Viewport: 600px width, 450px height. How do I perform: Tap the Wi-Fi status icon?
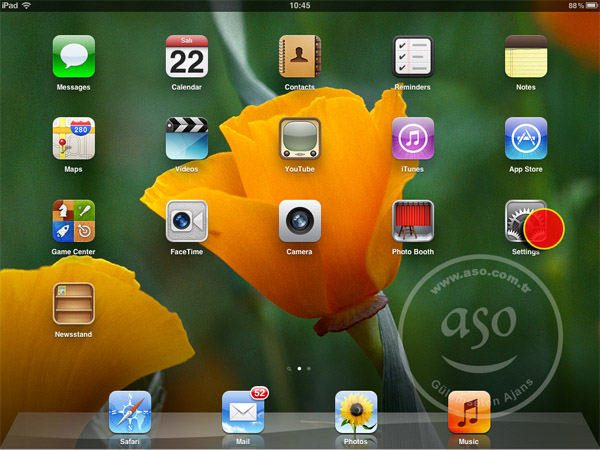click(x=26, y=5)
